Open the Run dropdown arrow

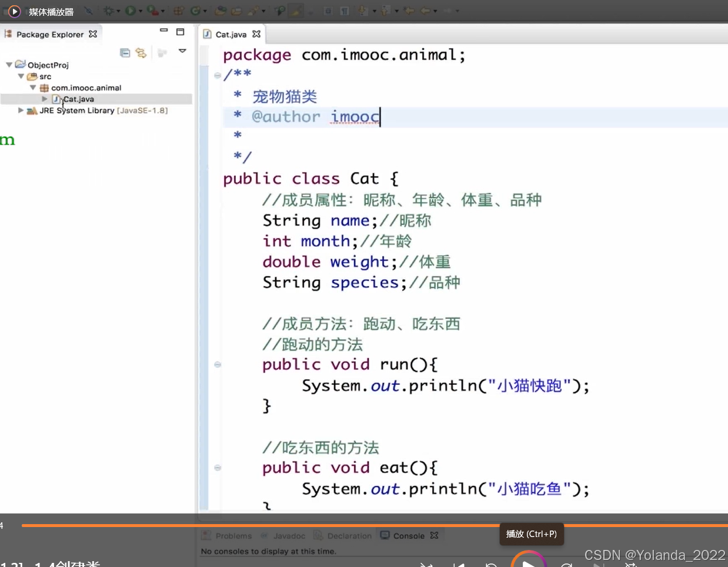[140, 11]
